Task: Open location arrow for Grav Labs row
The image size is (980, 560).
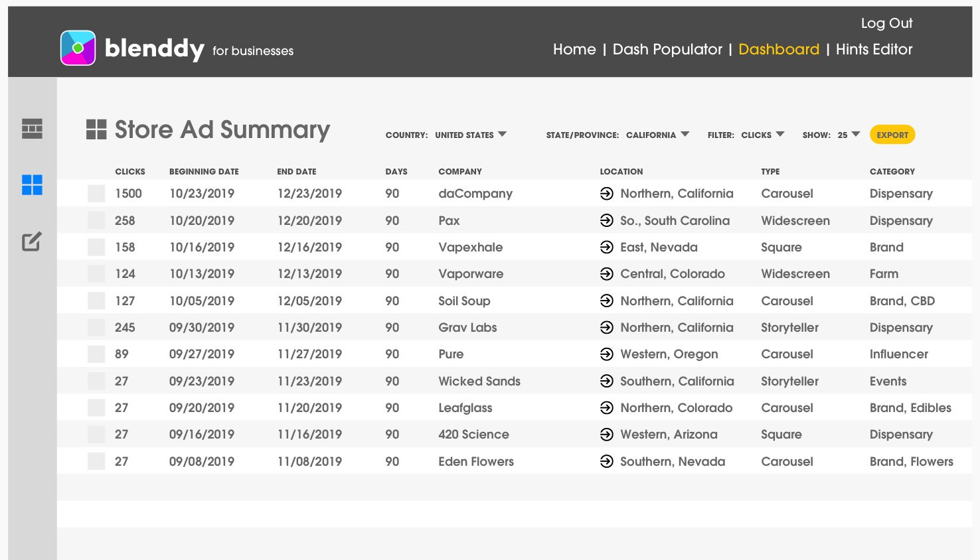Action: pos(606,327)
